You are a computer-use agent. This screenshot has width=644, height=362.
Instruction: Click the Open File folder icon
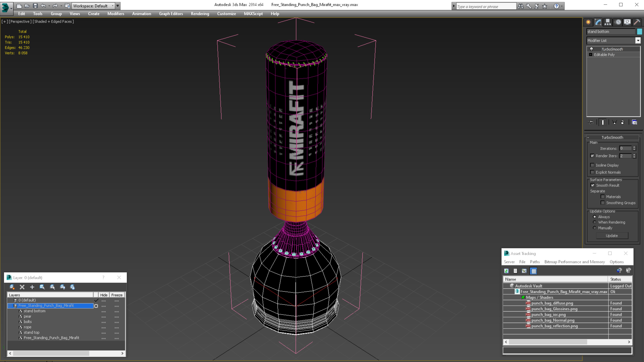27,6
